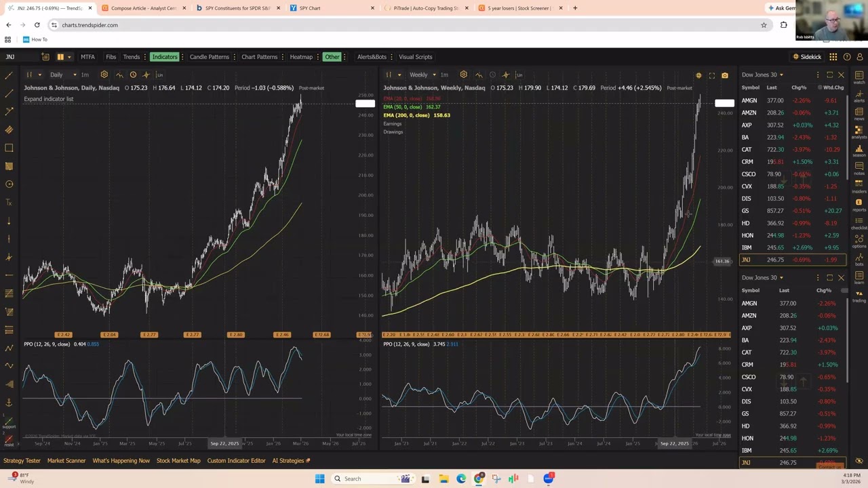The image size is (868, 488).
Task: Toggle the EMA (200, 0, close) indicator label
Action: click(x=416, y=115)
